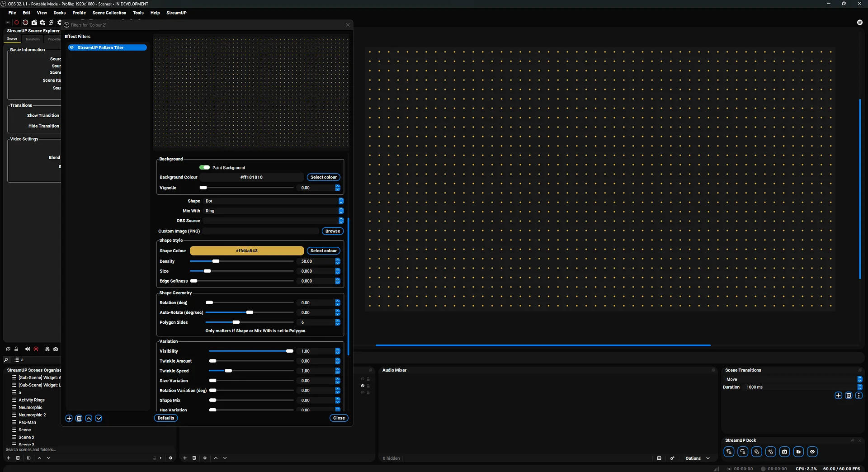Screen dimensions: 868x472
Task: Select the Activity Rings scene
Action: tap(32, 400)
